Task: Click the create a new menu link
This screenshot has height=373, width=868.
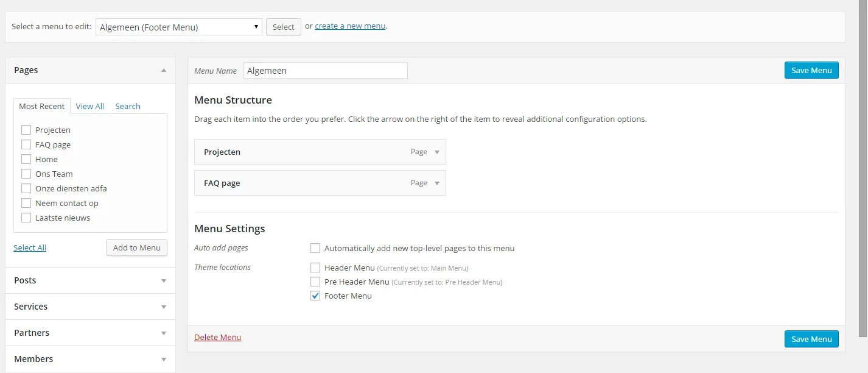Action: click(x=350, y=26)
